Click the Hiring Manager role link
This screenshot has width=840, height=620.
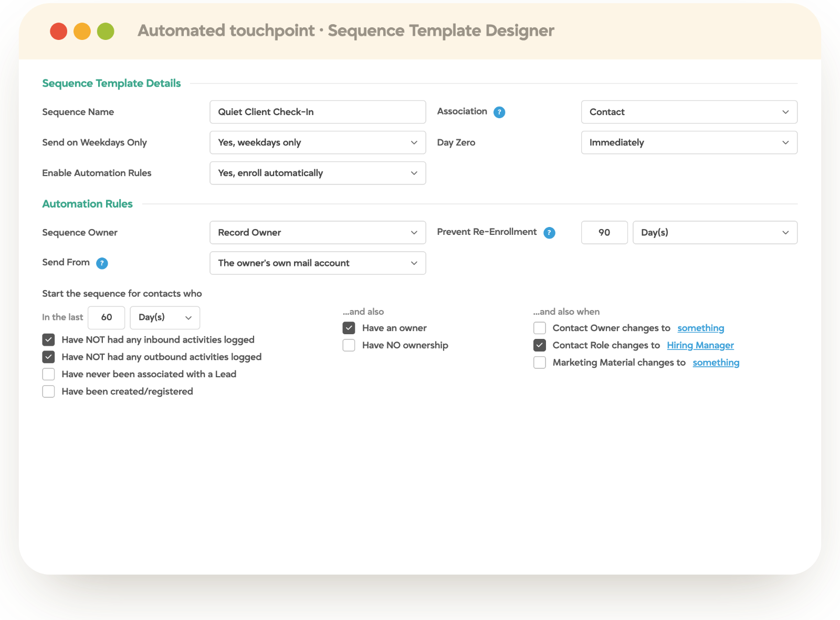tap(700, 345)
